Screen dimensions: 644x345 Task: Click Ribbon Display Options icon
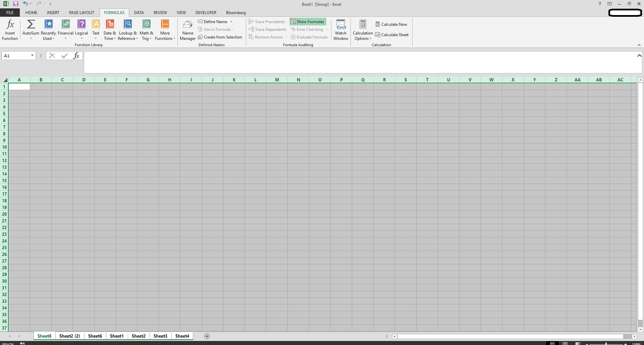tap(610, 4)
